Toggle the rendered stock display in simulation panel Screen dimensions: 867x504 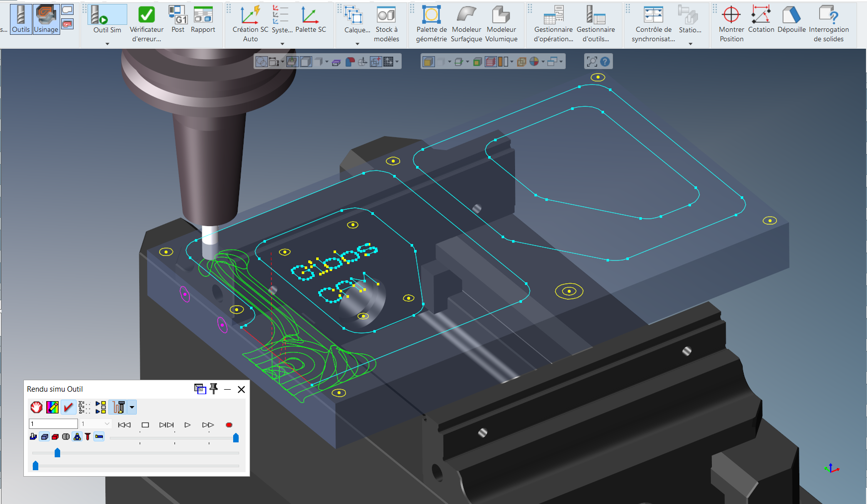click(x=45, y=436)
